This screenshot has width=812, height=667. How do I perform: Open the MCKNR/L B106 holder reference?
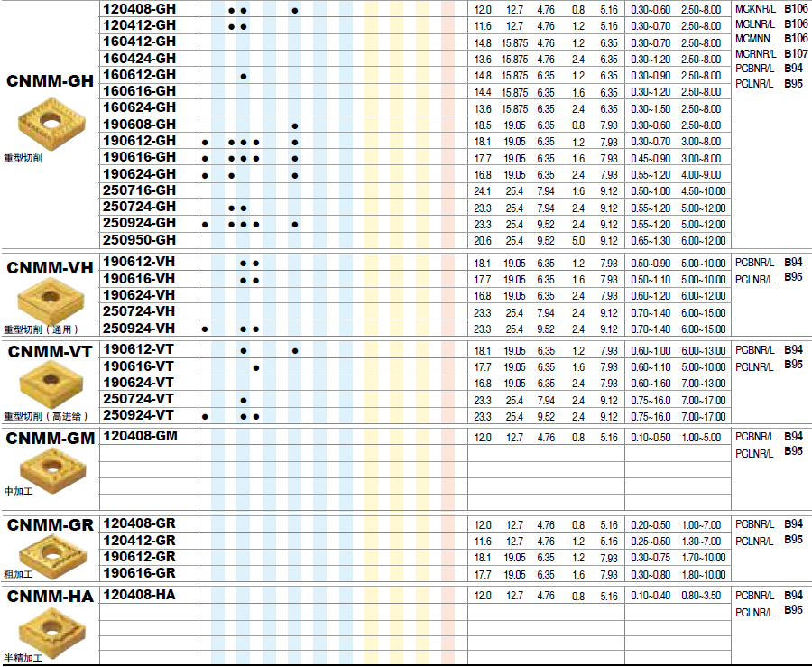click(x=771, y=9)
